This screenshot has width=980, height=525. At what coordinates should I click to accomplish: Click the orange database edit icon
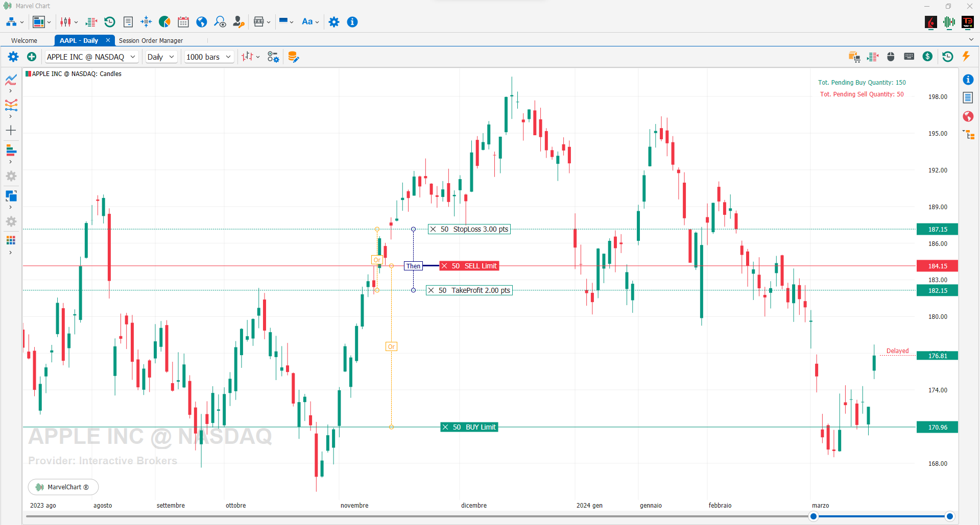pyautogui.click(x=293, y=57)
